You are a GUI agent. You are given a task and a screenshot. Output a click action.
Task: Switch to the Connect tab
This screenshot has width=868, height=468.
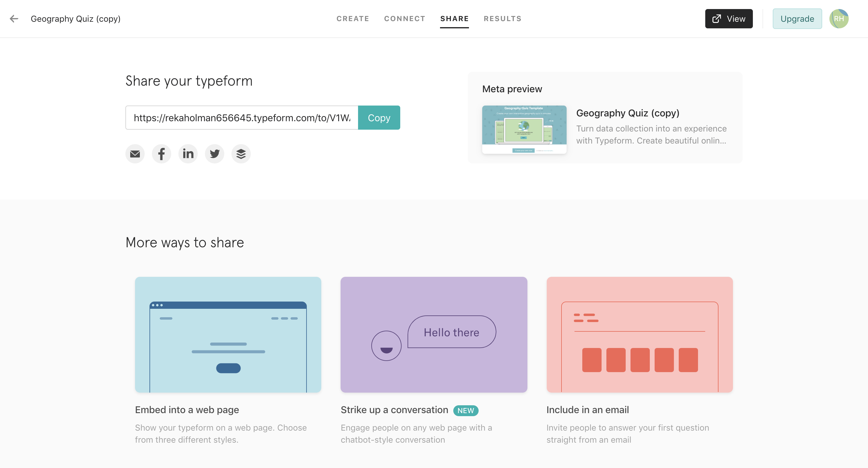click(x=404, y=18)
